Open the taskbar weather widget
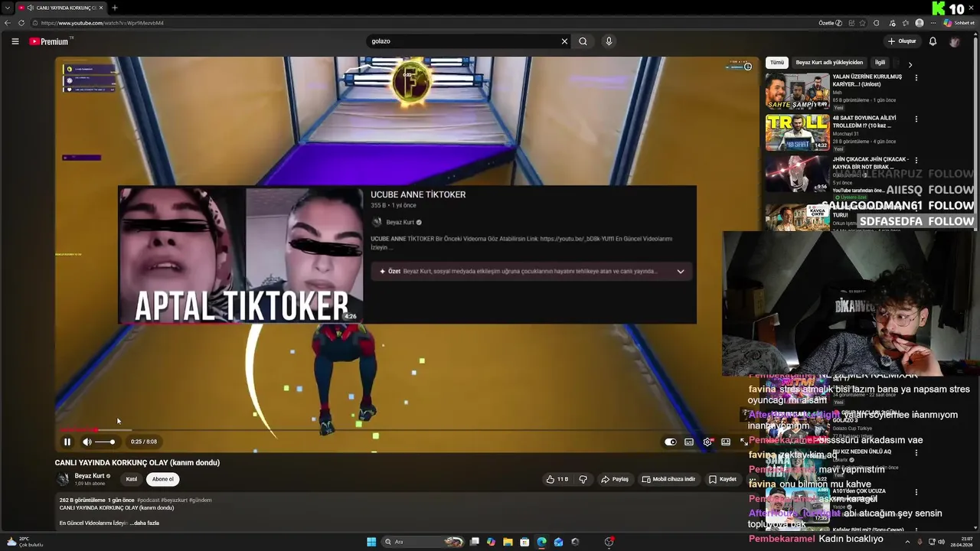The image size is (980, 551). [24, 542]
